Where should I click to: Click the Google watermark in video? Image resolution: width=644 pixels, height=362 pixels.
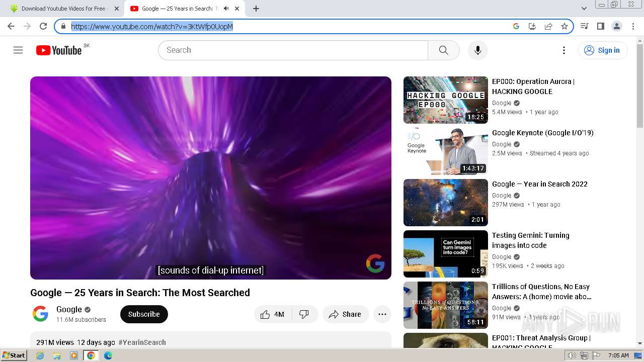375,263
